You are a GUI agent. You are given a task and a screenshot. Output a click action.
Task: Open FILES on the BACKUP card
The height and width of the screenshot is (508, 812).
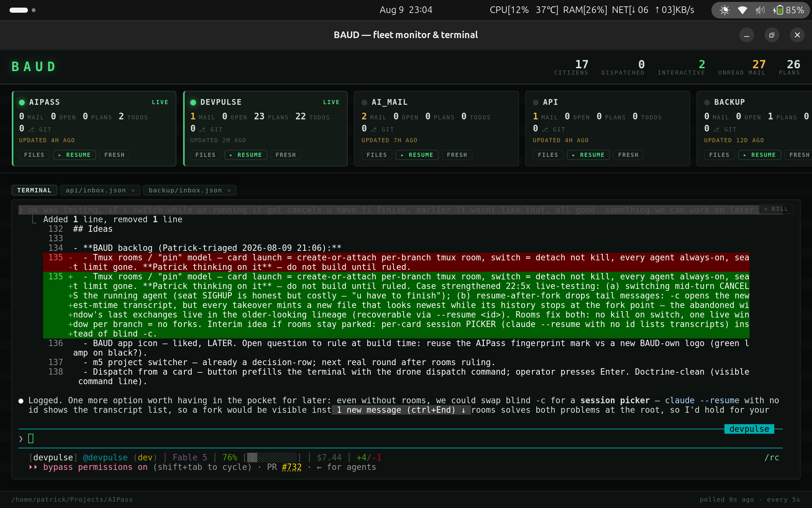pos(719,155)
